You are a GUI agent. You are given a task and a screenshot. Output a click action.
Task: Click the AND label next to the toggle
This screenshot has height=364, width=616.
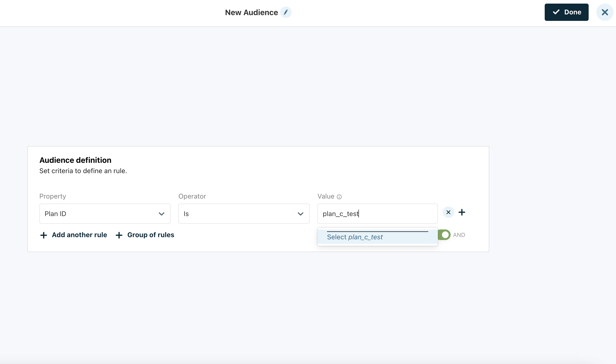coord(459,235)
